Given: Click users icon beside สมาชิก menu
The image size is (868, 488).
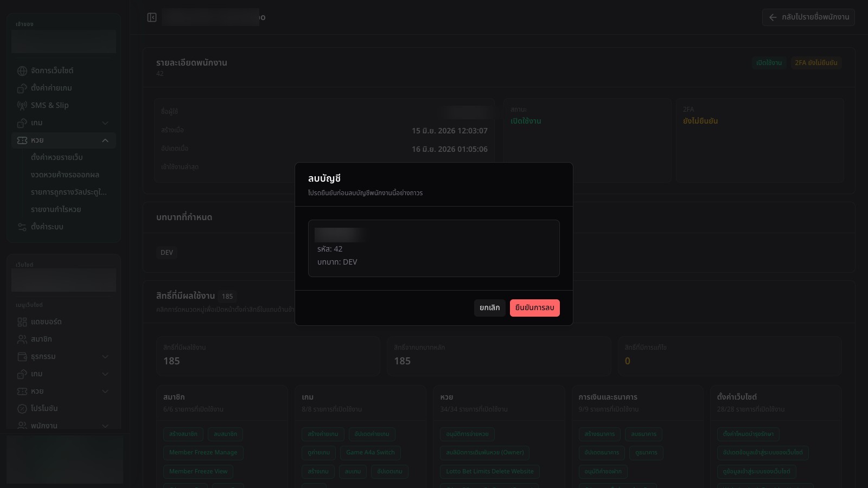Looking at the screenshot, I should (22, 339).
